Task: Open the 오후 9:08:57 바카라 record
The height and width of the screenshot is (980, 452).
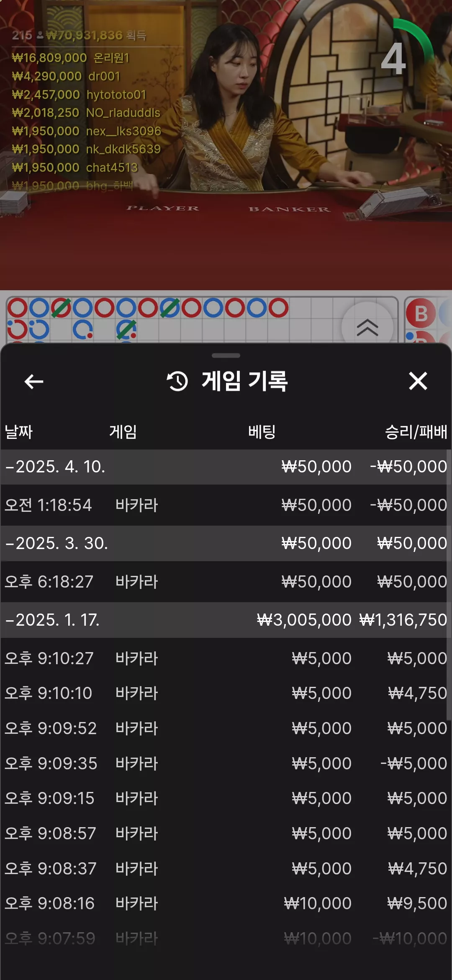Action: point(226,833)
